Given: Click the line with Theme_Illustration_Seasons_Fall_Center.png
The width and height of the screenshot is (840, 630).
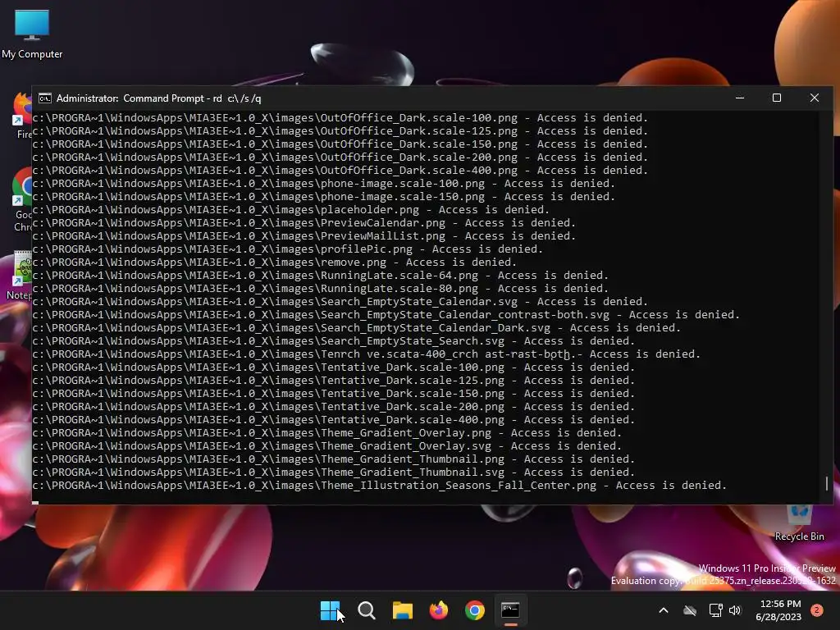Looking at the screenshot, I should (379, 486).
